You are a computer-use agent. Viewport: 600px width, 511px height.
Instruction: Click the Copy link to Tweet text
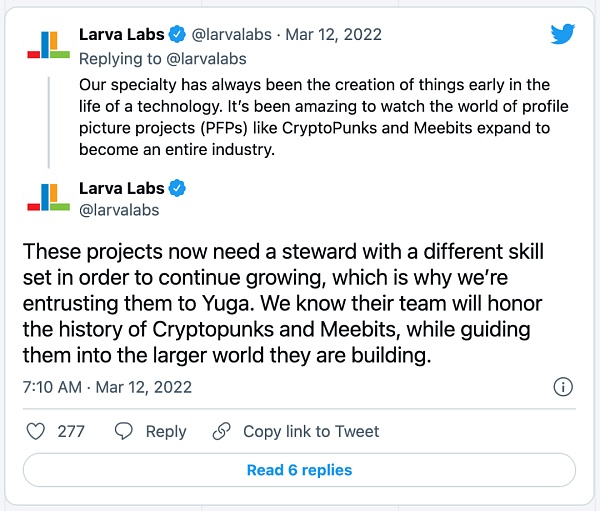[311, 431]
